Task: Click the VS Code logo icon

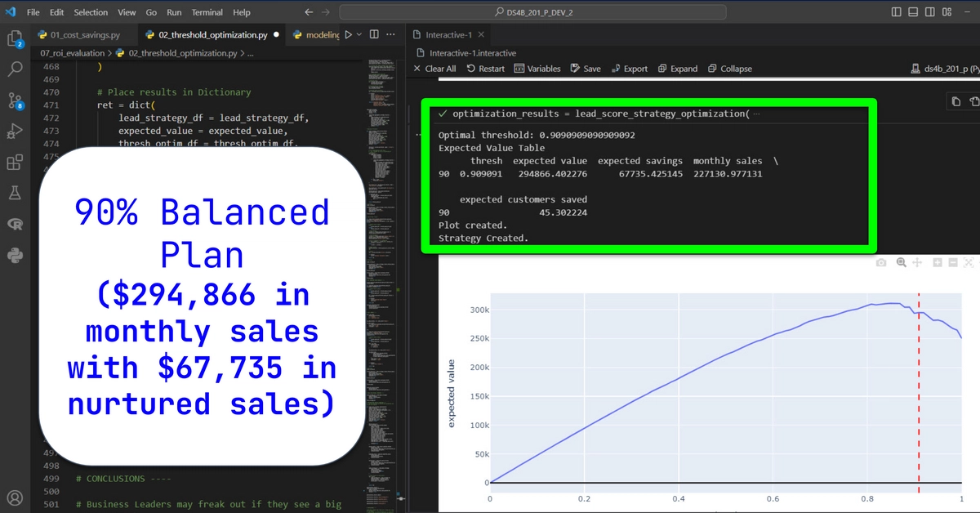Action: [x=11, y=12]
